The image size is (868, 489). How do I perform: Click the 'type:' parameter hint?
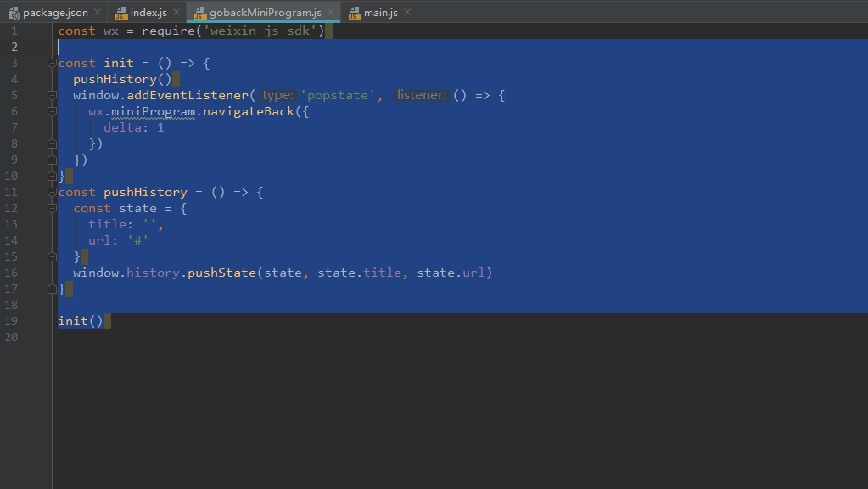pyautogui.click(x=278, y=95)
